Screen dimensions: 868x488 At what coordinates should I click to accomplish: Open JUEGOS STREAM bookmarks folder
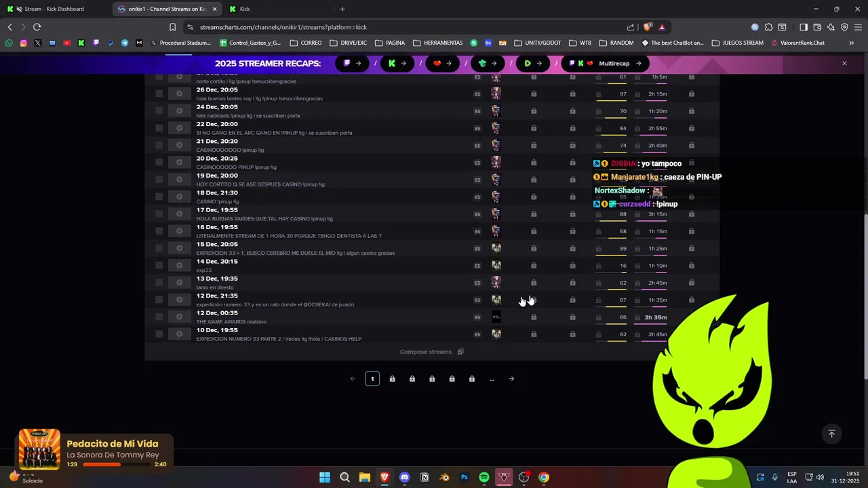(738, 43)
